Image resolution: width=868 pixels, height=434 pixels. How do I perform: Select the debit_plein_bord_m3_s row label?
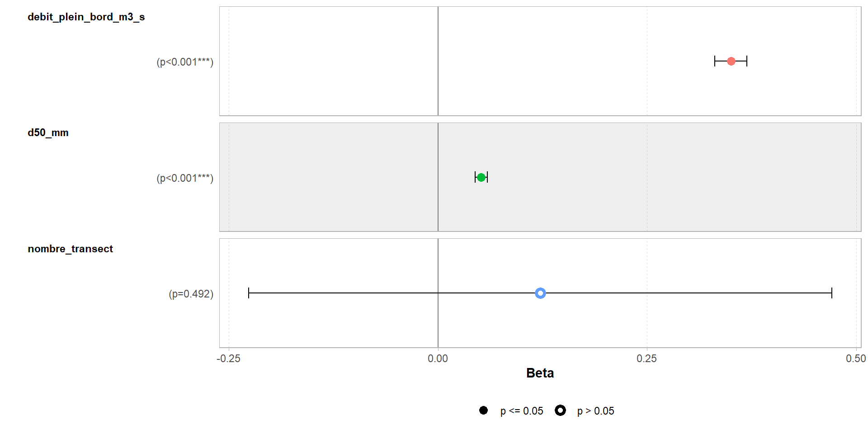click(x=86, y=17)
